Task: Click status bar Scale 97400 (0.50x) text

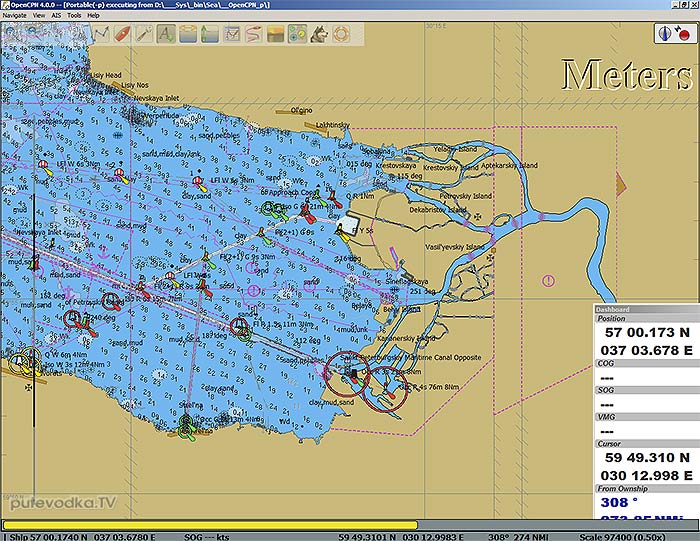Action: click(x=622, y=537)
